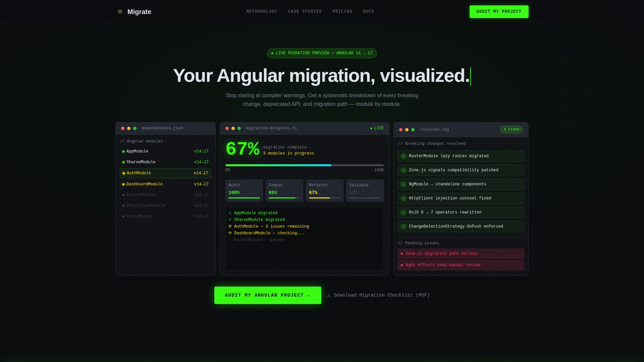This screenshot has width=644, height=362.
Task: Select the migration-progress.ts file title
Action: [x=271, y=128]
